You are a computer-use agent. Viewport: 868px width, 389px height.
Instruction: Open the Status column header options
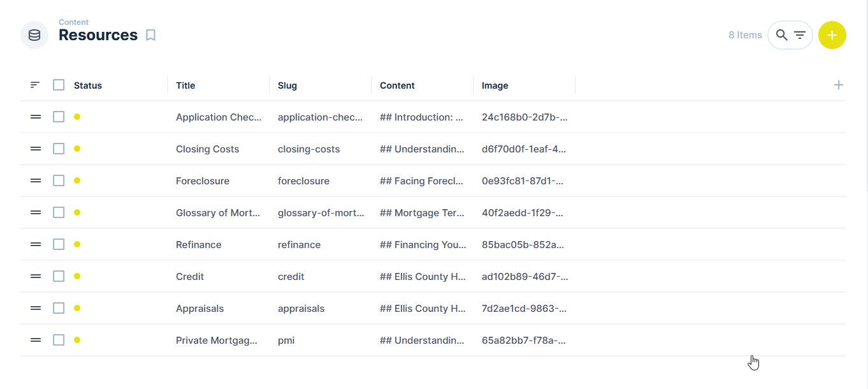point(88,85)
